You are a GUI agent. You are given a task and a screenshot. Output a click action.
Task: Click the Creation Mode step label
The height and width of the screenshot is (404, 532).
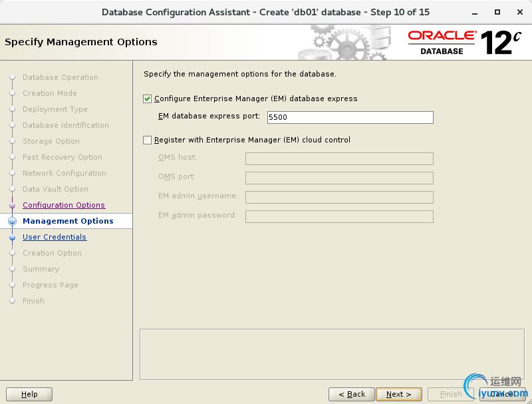(50, 93)
